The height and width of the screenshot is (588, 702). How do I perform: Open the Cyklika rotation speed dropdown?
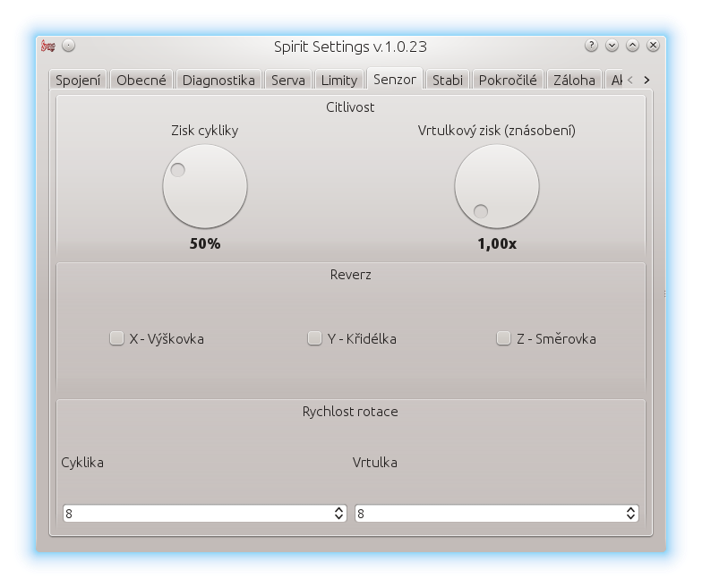click(x=204, y=513)
